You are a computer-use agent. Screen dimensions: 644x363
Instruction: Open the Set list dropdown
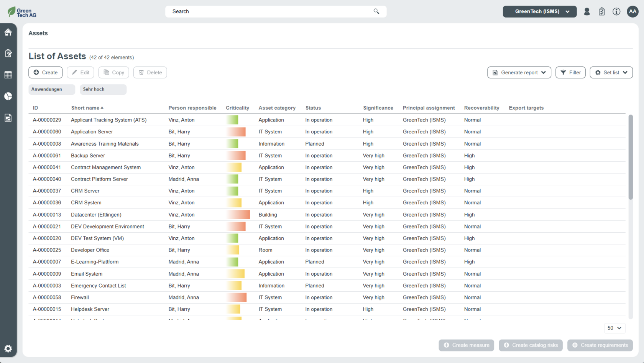pos(611,72)
